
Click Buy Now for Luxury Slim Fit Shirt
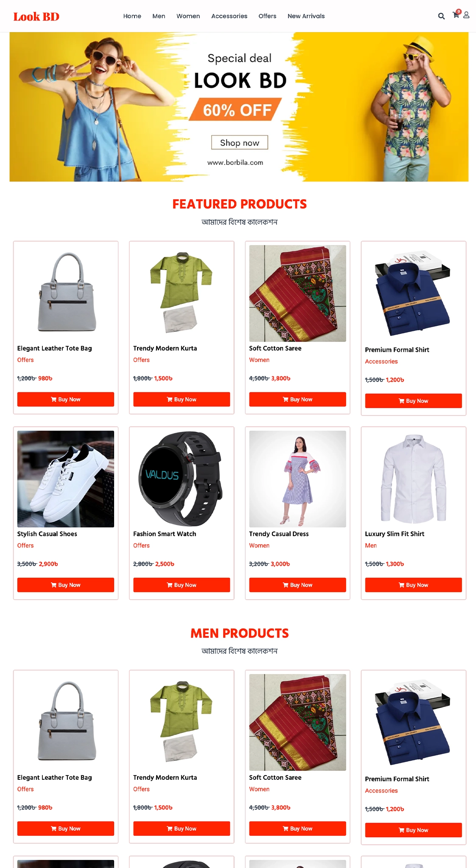(x=414, y=585)
